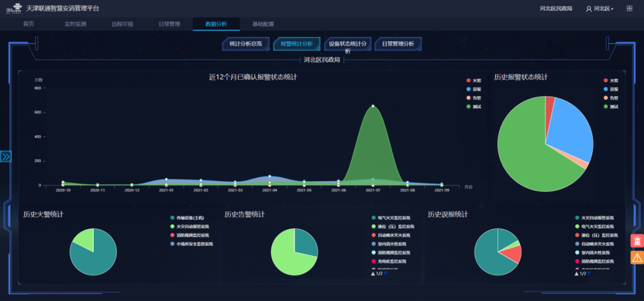This screenshot has width=644, height=301.
Task: Click the China Unicom logo
Action: pyautogui.click(x=13, y=8)
